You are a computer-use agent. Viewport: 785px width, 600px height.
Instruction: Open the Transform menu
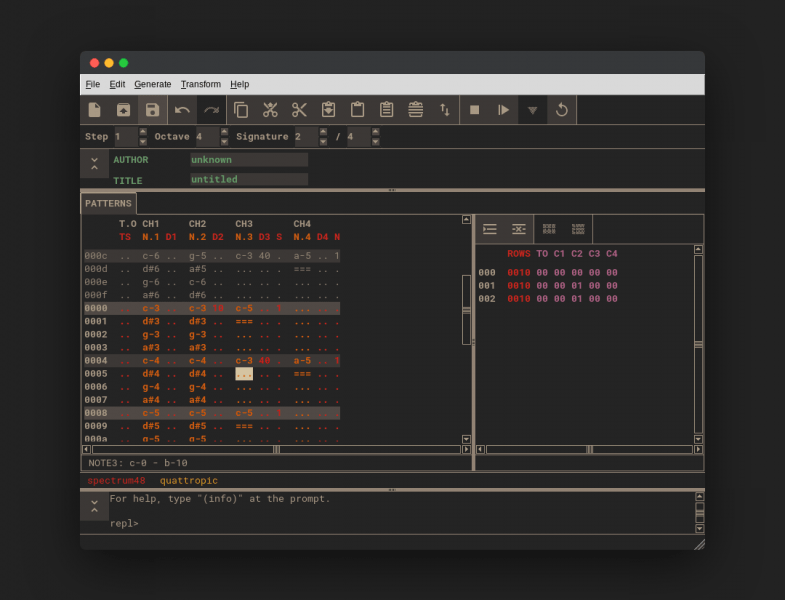click(201, 84)
